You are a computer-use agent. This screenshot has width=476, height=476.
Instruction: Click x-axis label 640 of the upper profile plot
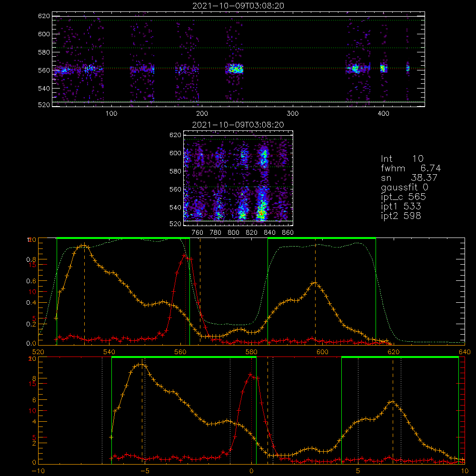(x=465, y=352)
